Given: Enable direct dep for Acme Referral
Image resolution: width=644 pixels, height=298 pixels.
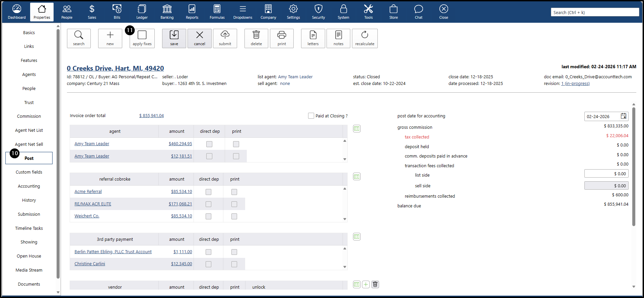Looking at the screenshot, I should tap(208, 192).
